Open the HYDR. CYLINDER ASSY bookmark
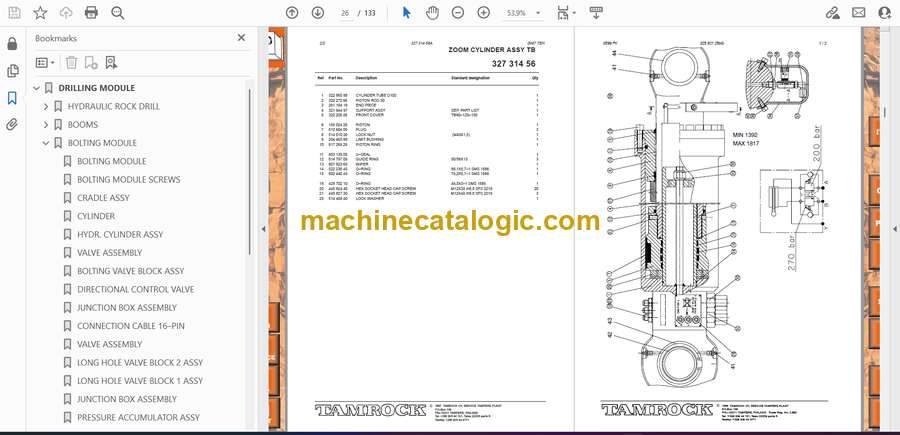This screenshot has height=435, width=900. (x=120, y=235)
